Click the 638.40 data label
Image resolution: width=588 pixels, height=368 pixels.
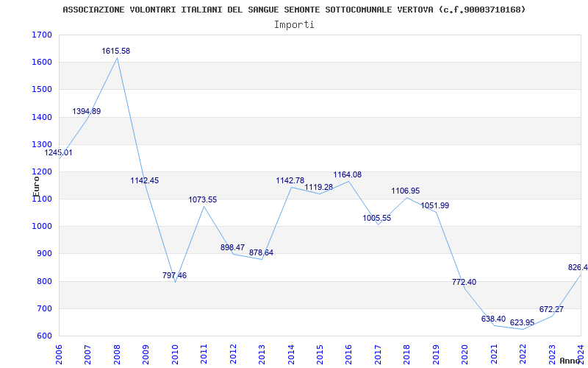pyautogui.click(x=493, y=319)
